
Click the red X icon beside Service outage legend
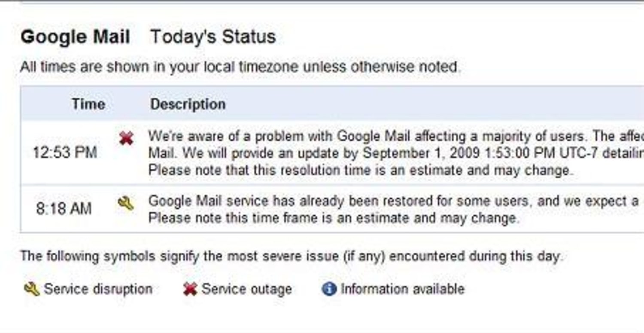point(190,289)
